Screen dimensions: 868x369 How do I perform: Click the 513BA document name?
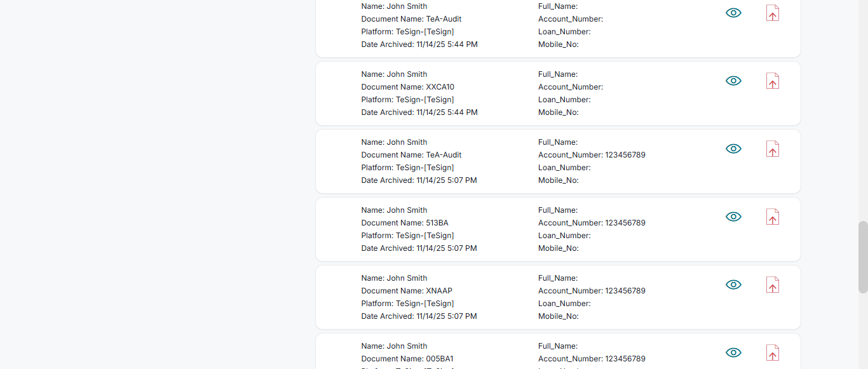click(437, 223)
